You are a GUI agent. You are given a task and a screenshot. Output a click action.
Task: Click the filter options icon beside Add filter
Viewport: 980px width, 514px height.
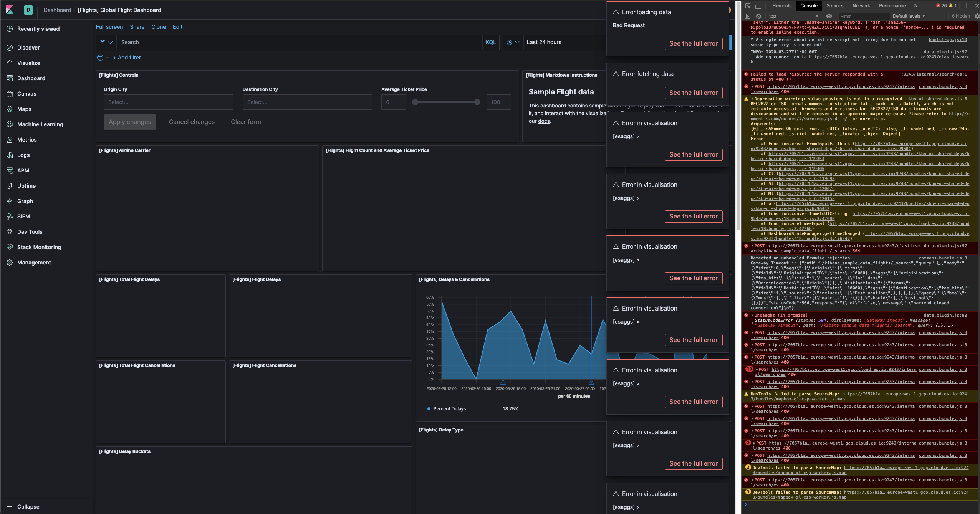coord(100,58)
